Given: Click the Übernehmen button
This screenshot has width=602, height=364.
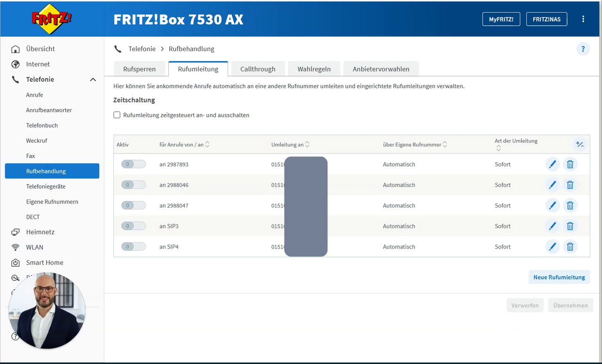Looking at the screenshot, I should pos(570,305).
